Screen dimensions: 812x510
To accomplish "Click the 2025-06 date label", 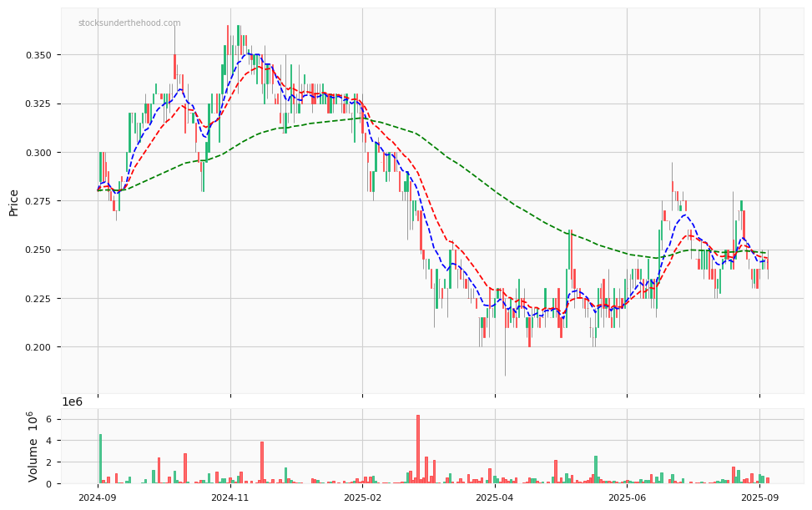I will pyautogui.click(x=627, y=497).
